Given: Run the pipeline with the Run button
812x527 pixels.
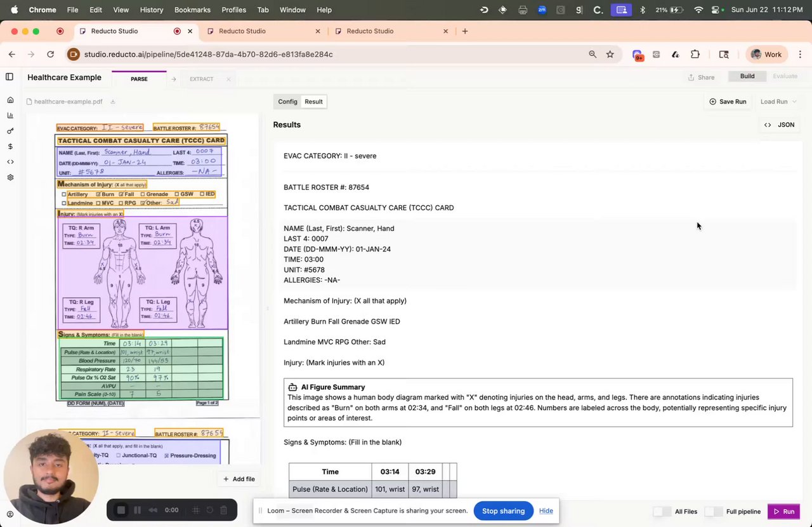Looking at the screenshot, I should point(783,512).
